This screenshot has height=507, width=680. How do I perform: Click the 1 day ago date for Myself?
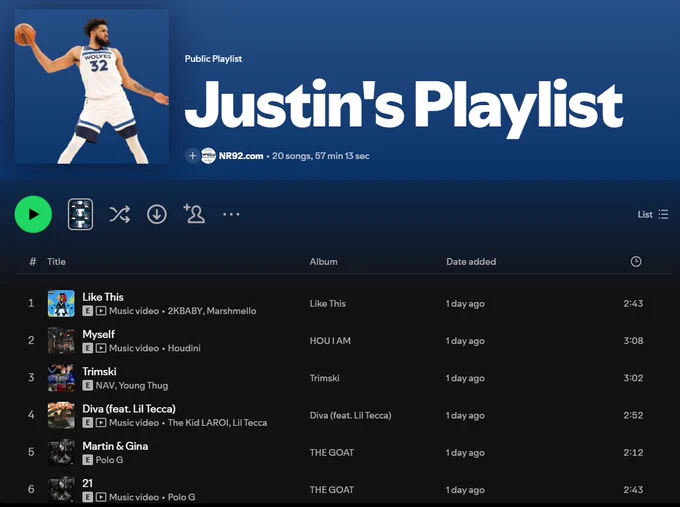[465, 341]
